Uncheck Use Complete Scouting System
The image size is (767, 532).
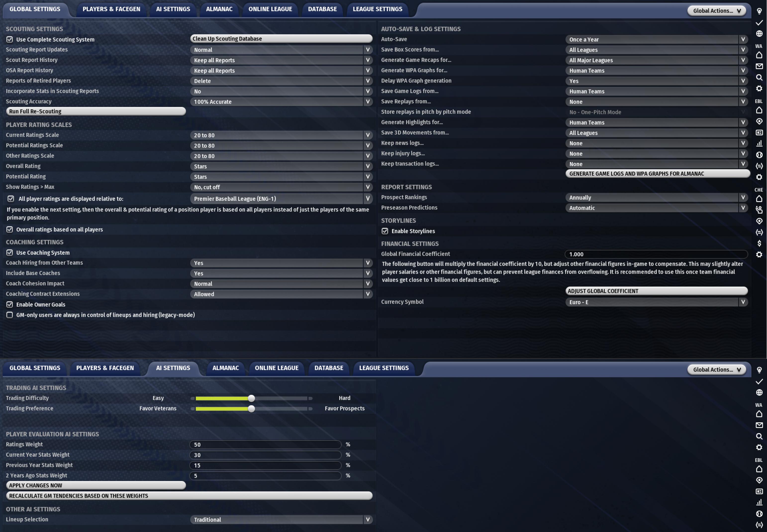[10, 39]
